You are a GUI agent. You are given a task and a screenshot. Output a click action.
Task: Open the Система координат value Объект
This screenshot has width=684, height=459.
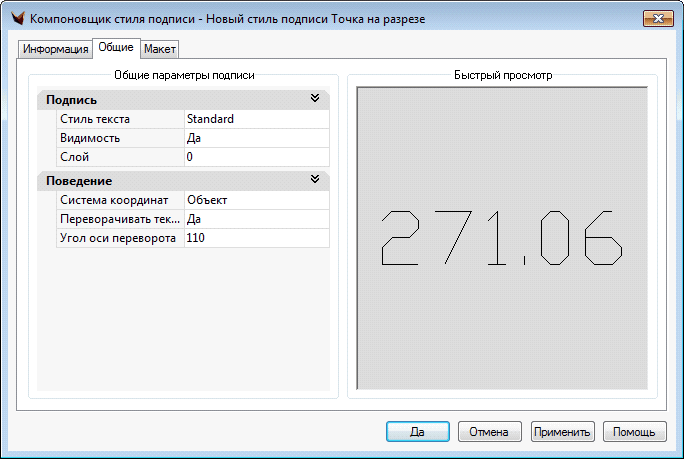pyautogui.click(x=255, y=200)
